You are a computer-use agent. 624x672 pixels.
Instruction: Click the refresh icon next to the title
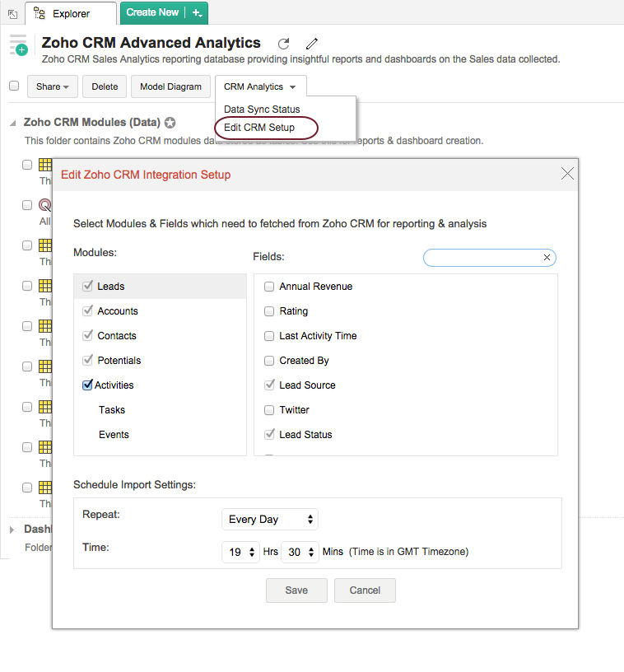click(x=283, y=44)
